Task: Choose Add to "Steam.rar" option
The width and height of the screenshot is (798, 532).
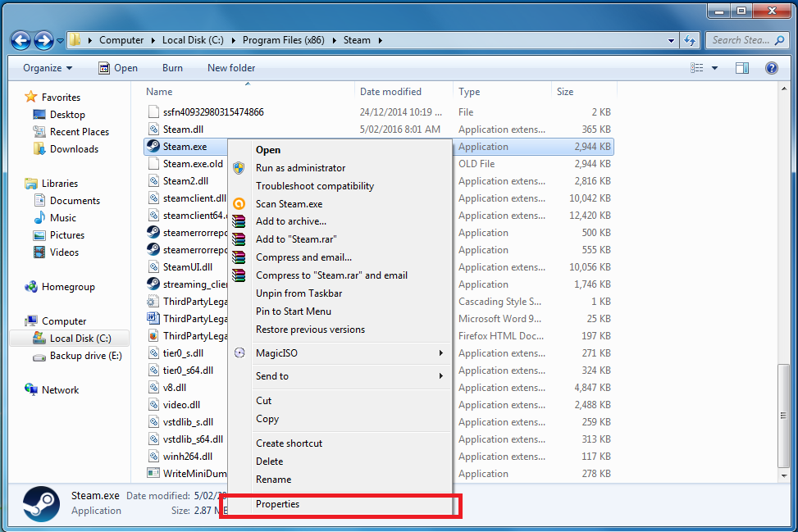Action: (340, 239)
